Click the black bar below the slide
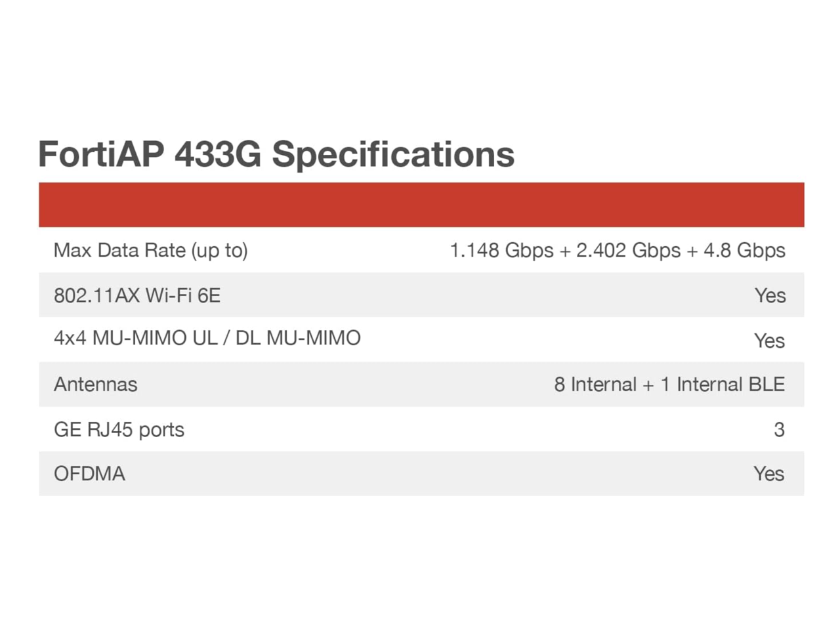Image resolution: width=840 pixels, height=630 pixels. tap(420, 585)
